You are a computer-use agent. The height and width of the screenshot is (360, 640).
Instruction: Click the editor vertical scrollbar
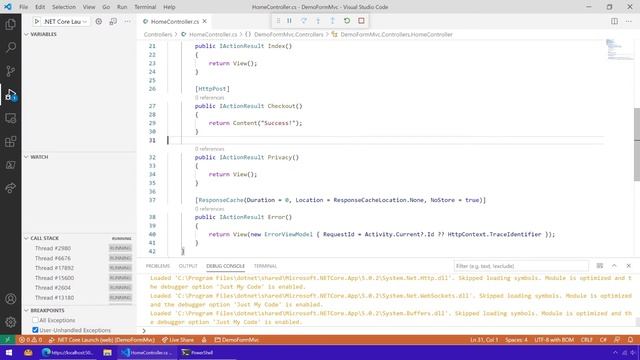click(x=637, y=144)
